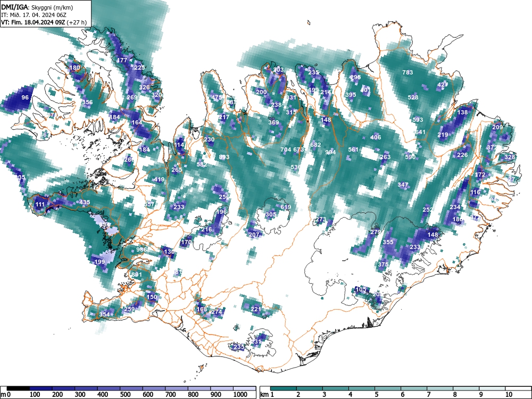
Task: Select the map value 355
Action: coord(388,242)
